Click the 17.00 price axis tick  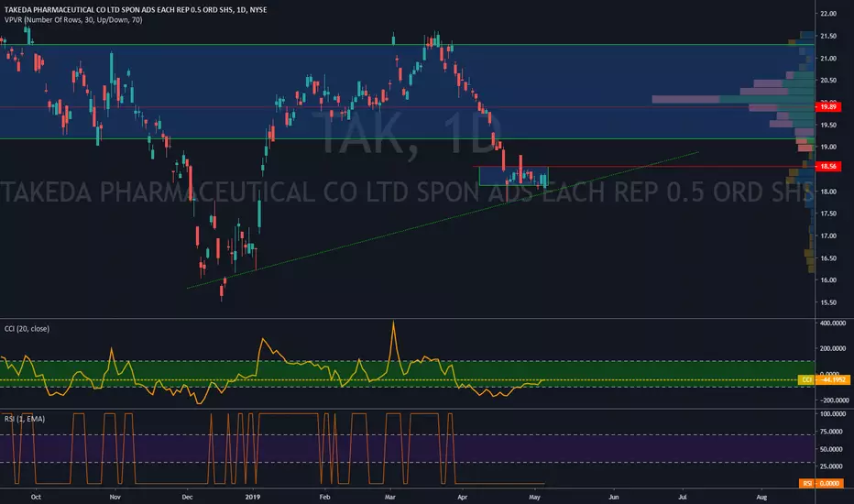click(x=828, y=236)
